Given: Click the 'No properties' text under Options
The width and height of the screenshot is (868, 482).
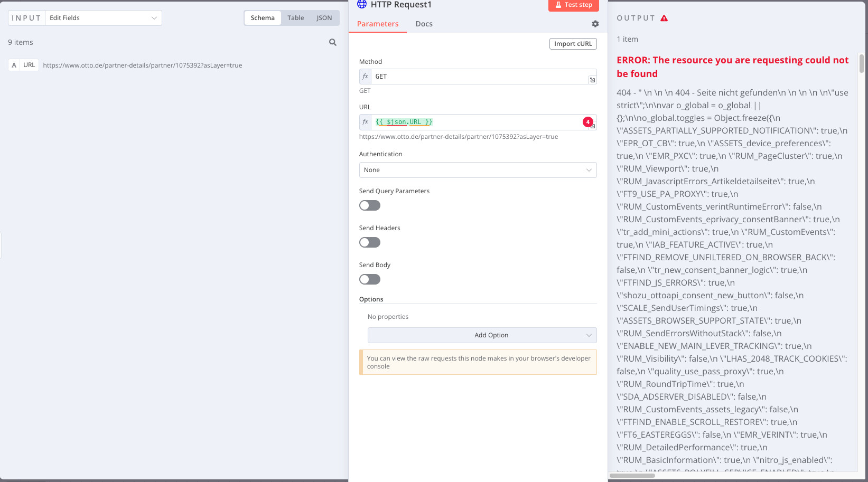Looking at the screenshot, I should coord(388,317).
